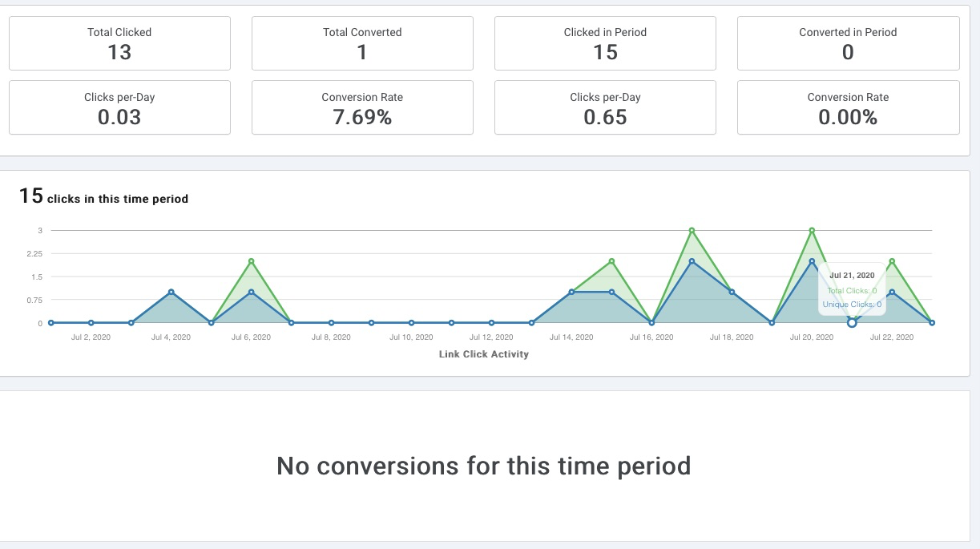This screenshot has height=549, width=980.
Task: Click the blue data point on Jul 17
Action: tap(692, 261)
